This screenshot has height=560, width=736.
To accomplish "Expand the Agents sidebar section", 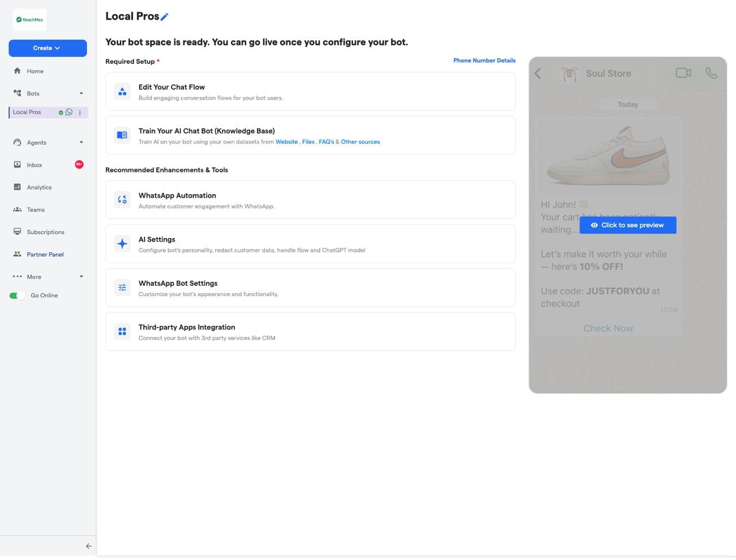I will point(81,142).
